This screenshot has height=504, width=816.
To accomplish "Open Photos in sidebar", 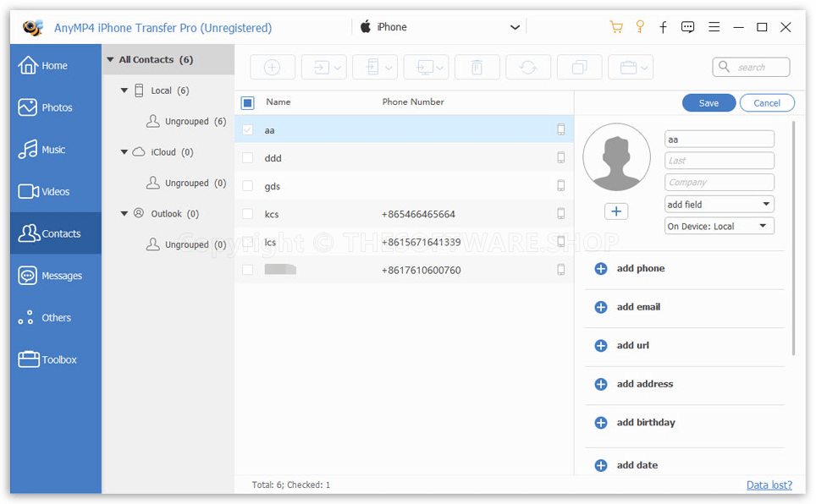I will click(56, 107).
